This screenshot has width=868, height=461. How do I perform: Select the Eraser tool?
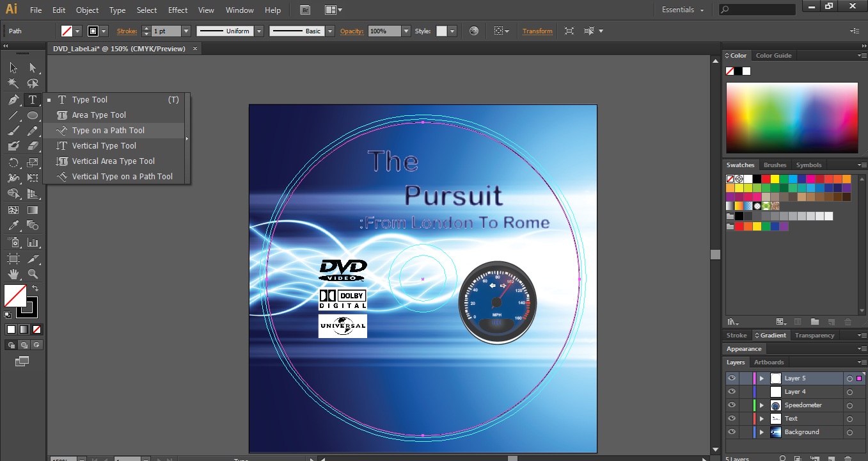coord(33,147)
